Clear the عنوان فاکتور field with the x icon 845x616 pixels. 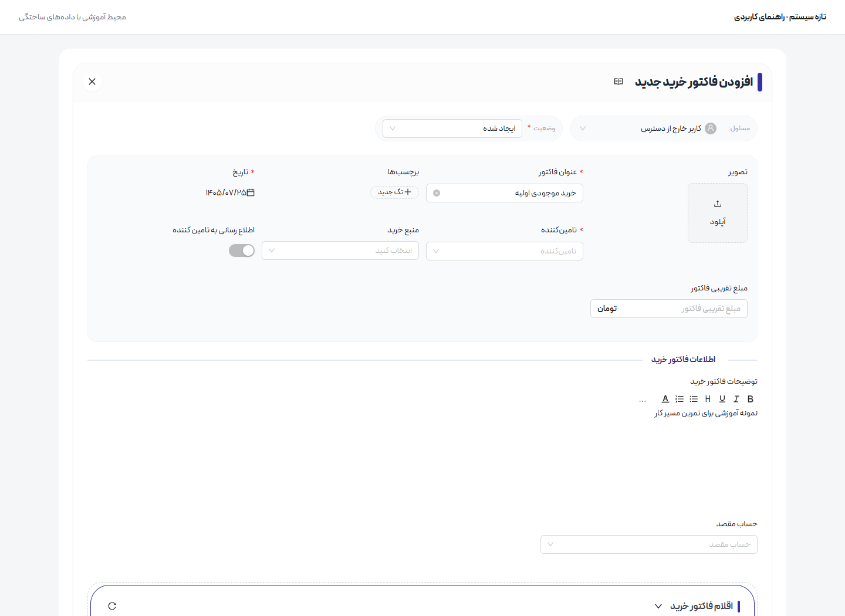tap(437, 193)
